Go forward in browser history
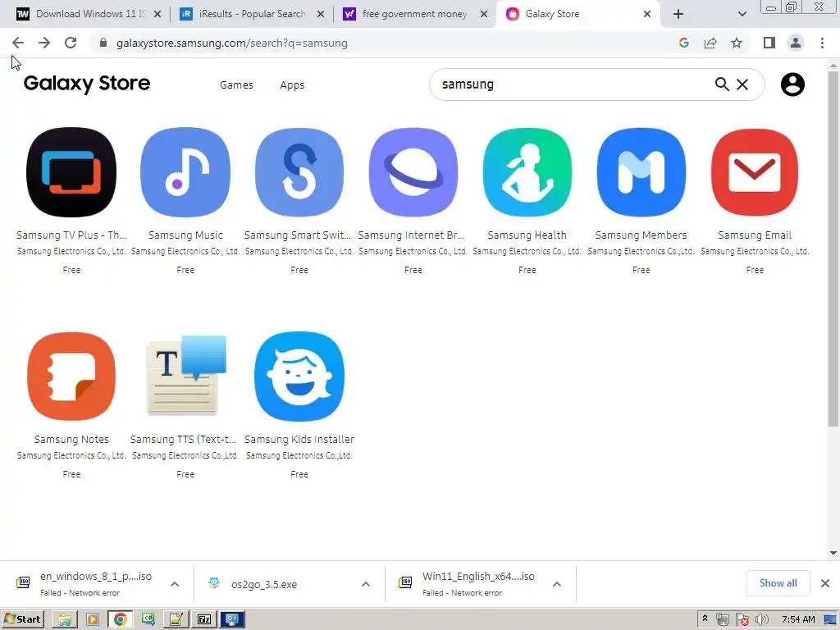 [x=44, y=43]
